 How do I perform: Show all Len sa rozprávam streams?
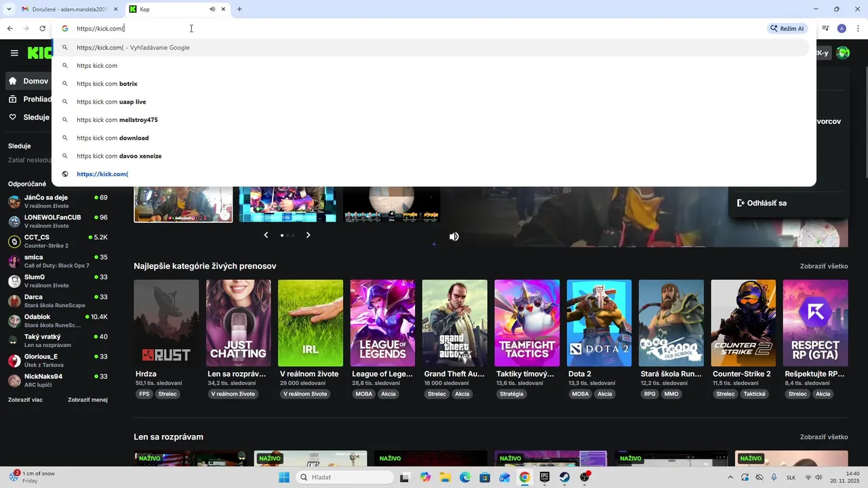pos(824,437)
